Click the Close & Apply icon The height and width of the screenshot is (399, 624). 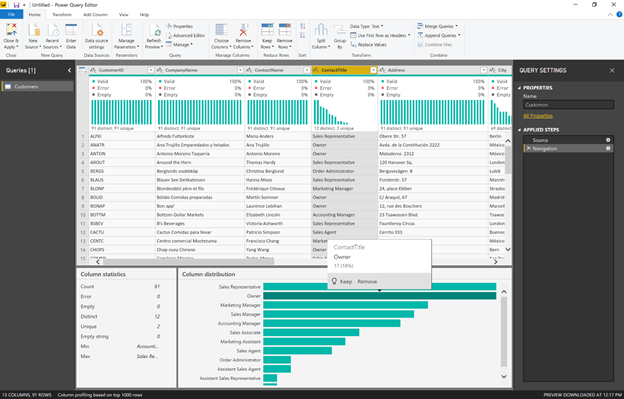click(11, 30)
